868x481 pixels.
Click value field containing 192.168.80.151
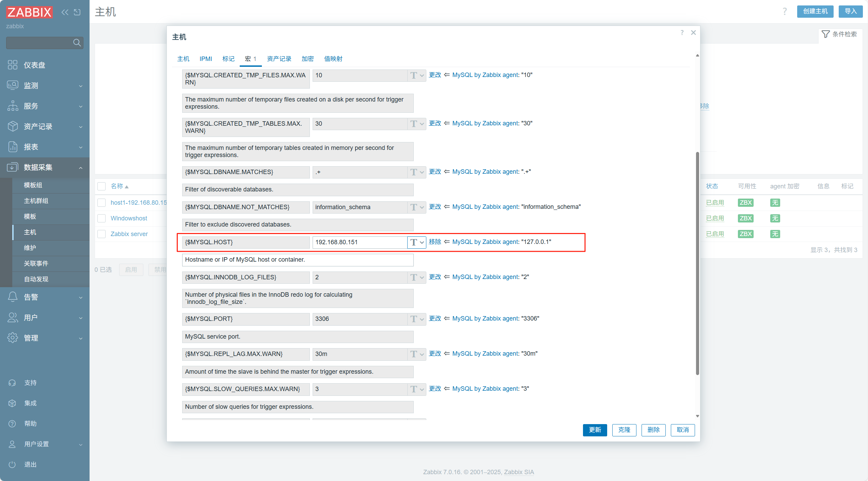click(360, 242)
